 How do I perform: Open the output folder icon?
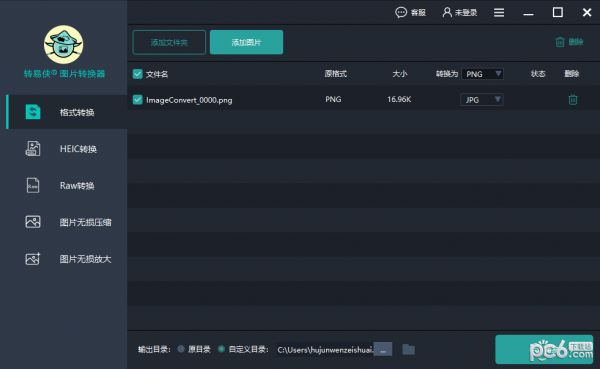pyautogui.click(x=408, y=349)
